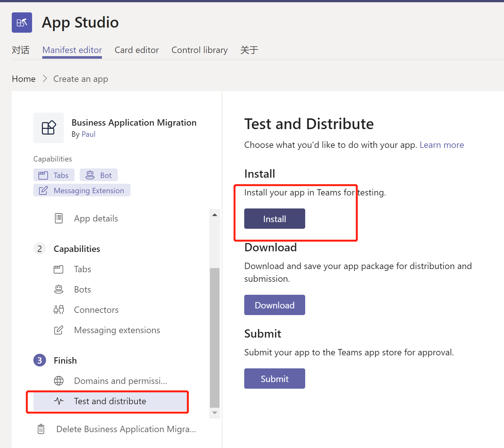
Task: Open Connectors under Capabilities
Action: 96,310
